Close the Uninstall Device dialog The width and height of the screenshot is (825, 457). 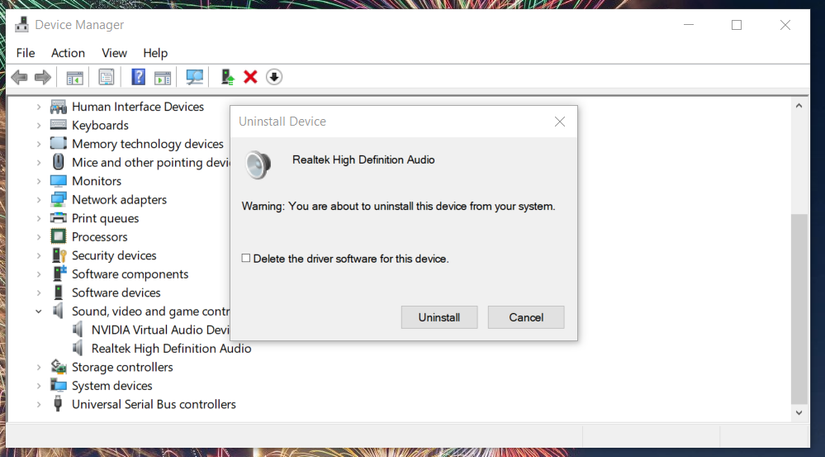[x=560, y=122]
